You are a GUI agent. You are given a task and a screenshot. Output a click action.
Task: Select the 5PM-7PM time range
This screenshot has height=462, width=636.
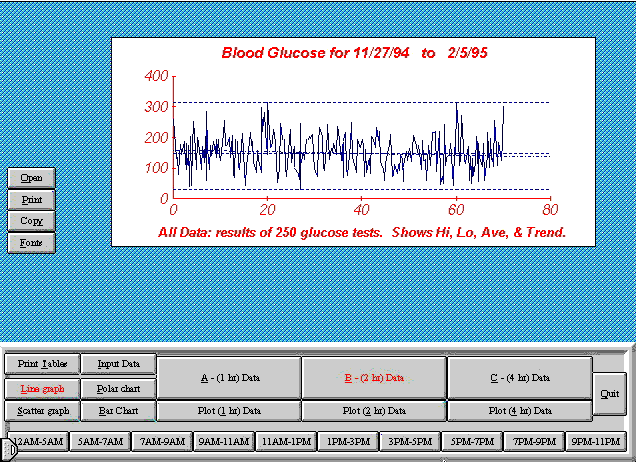[x=472, y=441]
